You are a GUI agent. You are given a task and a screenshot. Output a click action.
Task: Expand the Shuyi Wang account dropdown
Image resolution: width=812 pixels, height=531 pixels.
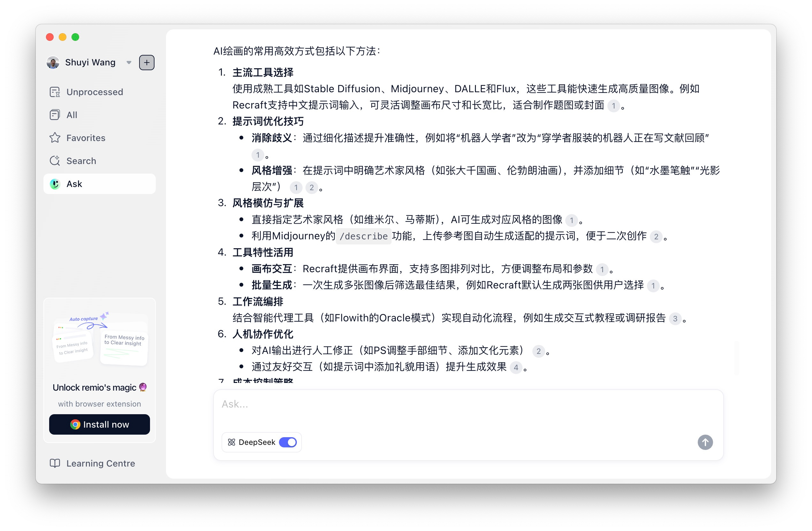pyautogui.click(x=129, y=63)
